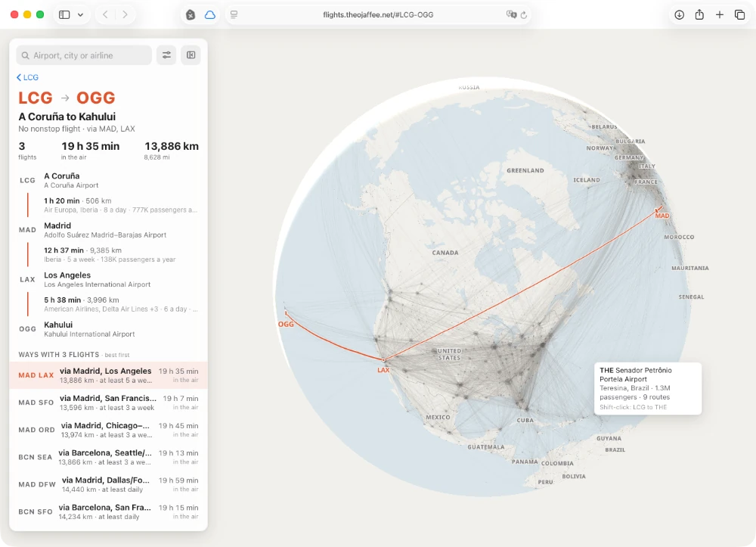Open the 12 h 37 min leg details
This screenshot has width=756, height=547.
pos(108,255)
